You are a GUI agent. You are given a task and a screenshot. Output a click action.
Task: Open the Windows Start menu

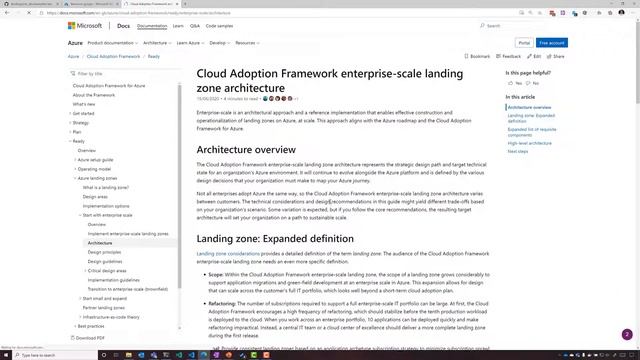click(x=6, y=355)
